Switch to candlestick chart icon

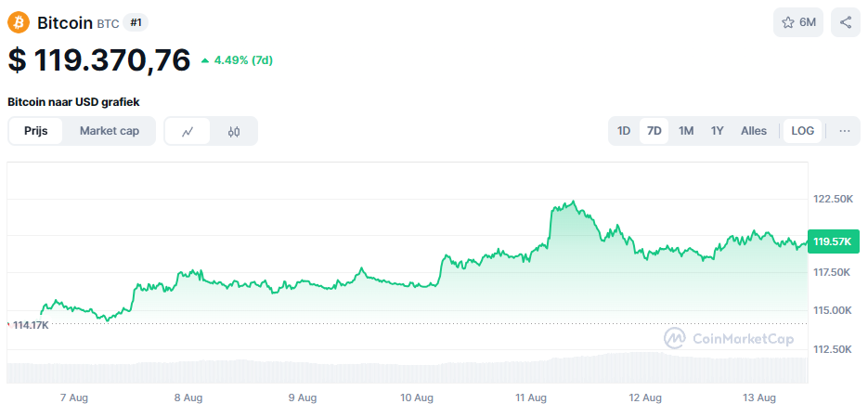point(234,131)
